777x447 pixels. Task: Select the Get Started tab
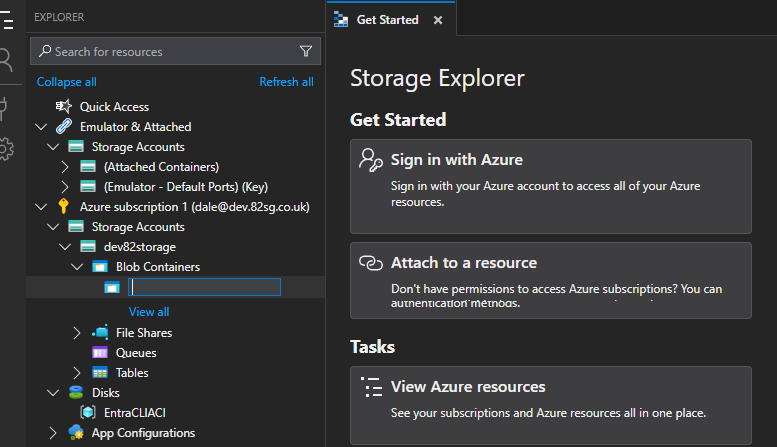click(x=386, y=20)
